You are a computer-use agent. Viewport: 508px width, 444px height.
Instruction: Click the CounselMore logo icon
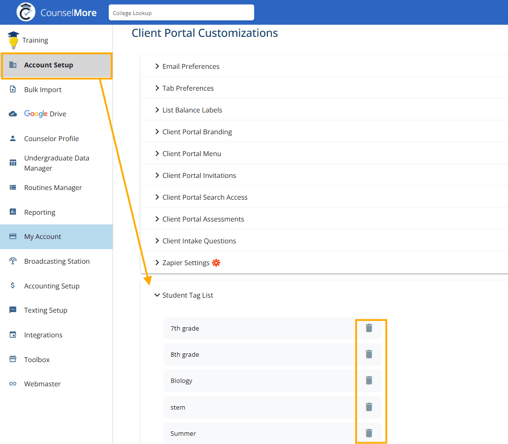[x=26, y=12]
